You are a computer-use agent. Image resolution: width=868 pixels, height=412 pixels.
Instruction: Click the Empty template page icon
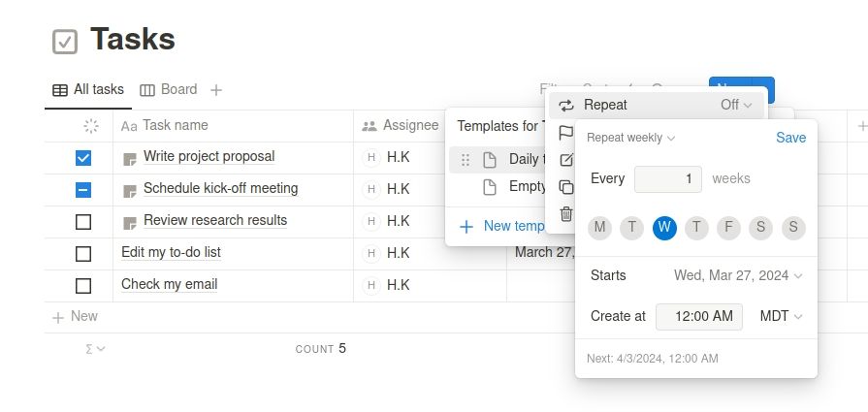[490, 187]
